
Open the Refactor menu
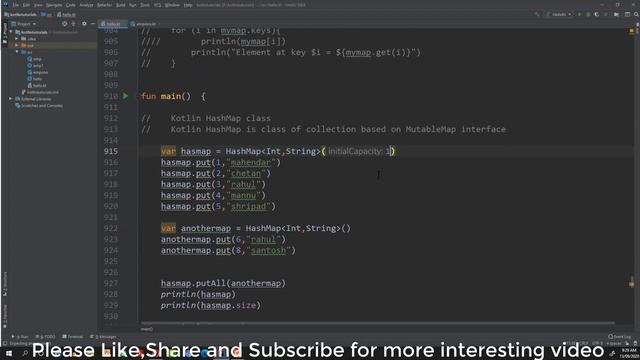pyautogui.click(x=104, y=5)
